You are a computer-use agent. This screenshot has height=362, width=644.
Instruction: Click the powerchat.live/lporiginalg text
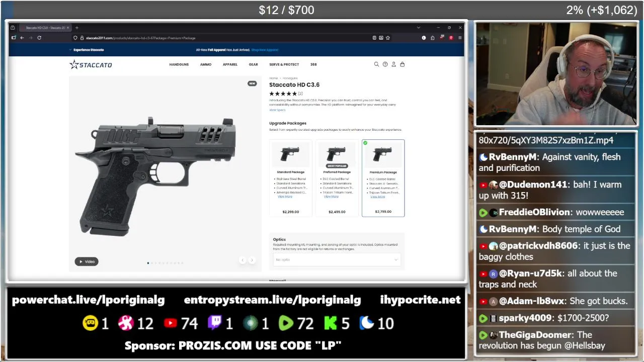click(x=88, y=300)
